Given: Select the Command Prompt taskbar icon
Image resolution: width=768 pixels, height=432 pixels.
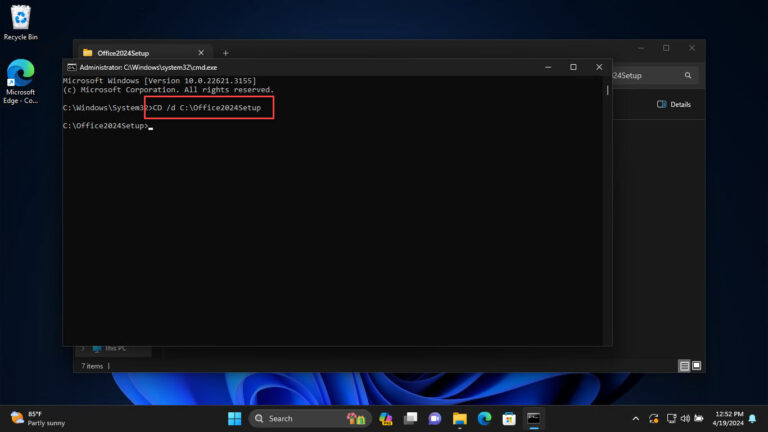Looking at the screenshot, I should tap(534, 418).
